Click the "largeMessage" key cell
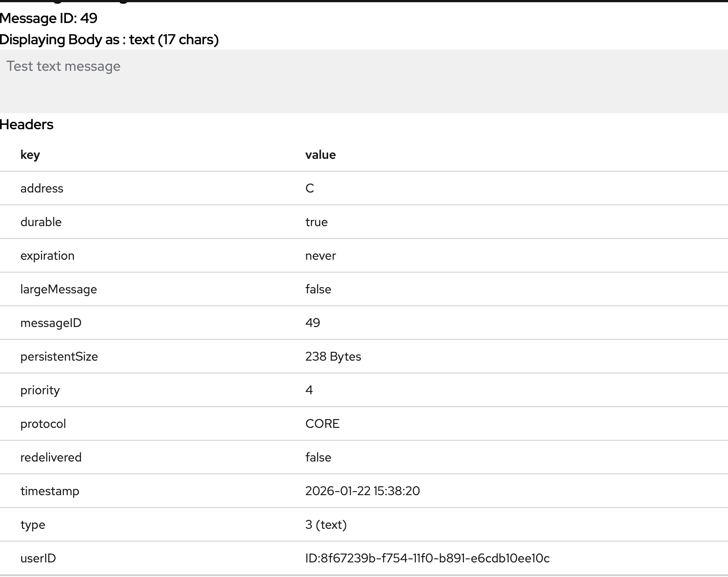 click(x=58, y=289)
